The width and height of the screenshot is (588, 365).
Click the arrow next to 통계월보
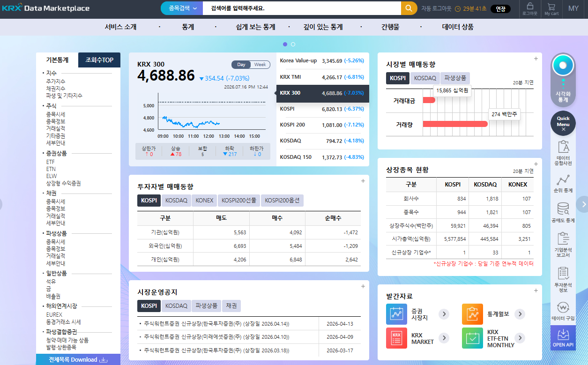520,314
